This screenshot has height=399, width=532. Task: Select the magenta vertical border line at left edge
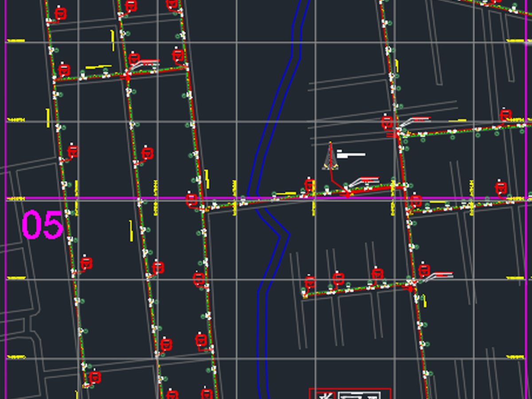[5, 199]
